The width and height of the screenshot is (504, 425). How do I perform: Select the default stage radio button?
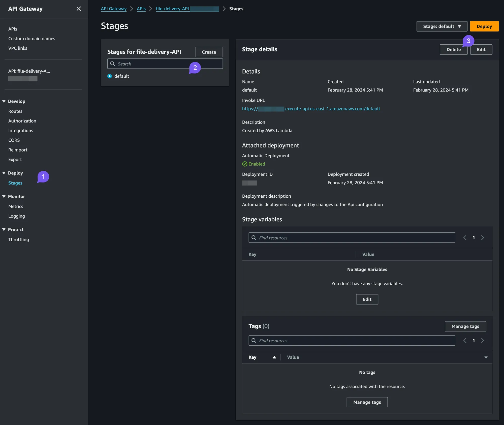tap(110, 76)
